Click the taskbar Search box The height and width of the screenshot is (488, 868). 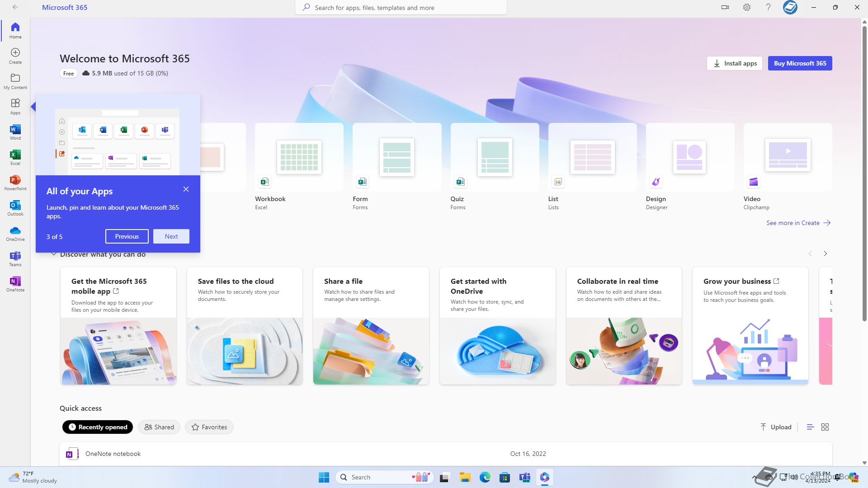[385, 477]
